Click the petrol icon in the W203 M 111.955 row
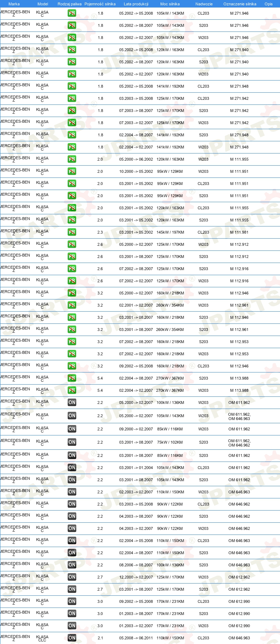Screen dimensions: 280x644 72,159
